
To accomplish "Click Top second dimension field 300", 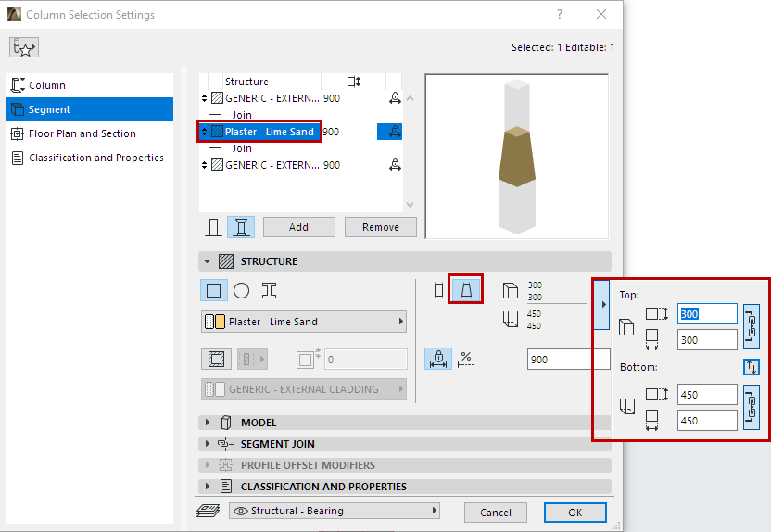I will 707,340.
